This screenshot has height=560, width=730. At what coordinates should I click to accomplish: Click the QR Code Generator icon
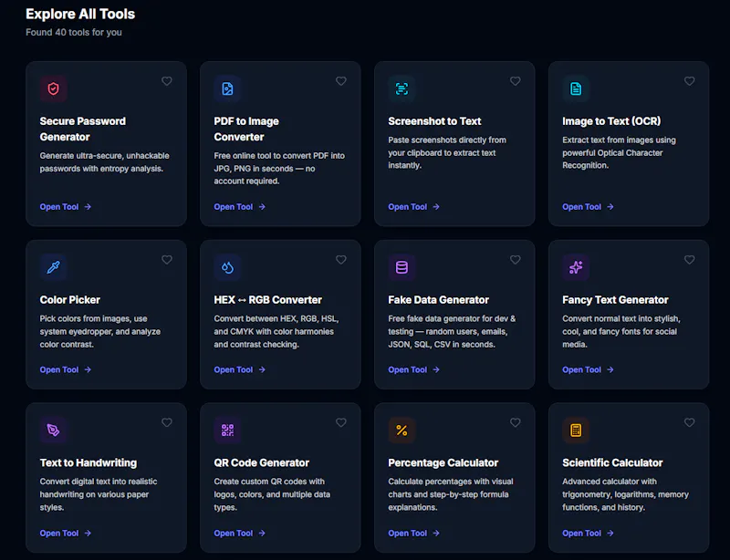click(x=227, y=430)
